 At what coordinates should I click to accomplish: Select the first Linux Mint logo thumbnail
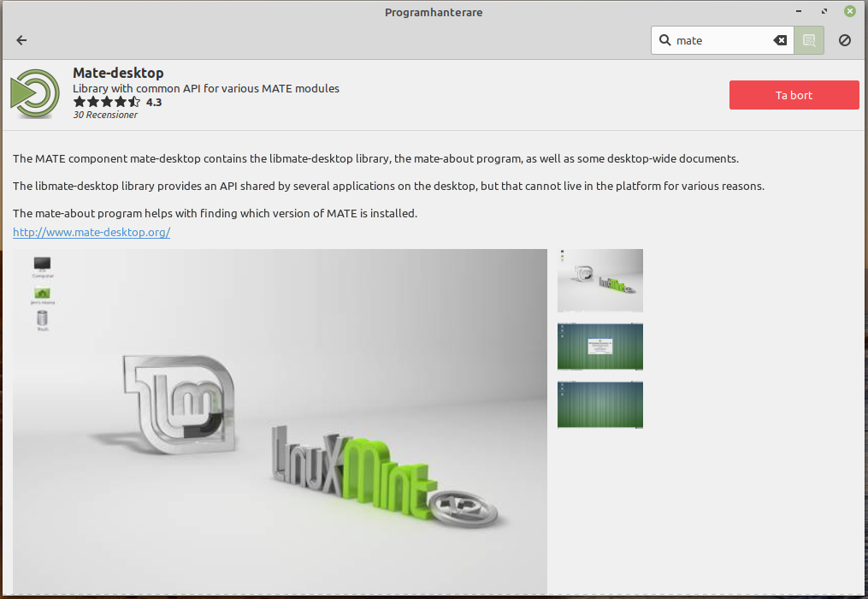pos(600,281)
